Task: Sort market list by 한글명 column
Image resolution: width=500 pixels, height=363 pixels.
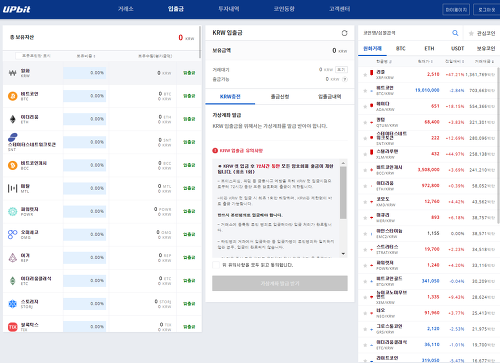Action: [384, 61]
